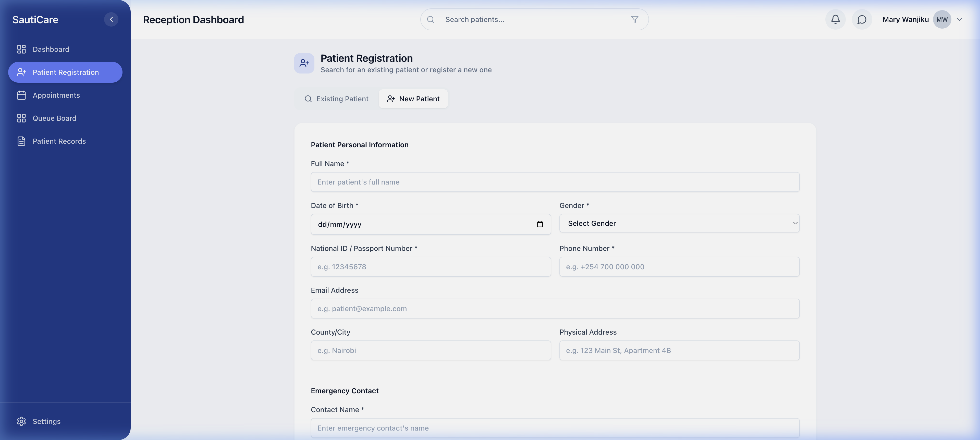Open the Queue Board grid icon

21,118
